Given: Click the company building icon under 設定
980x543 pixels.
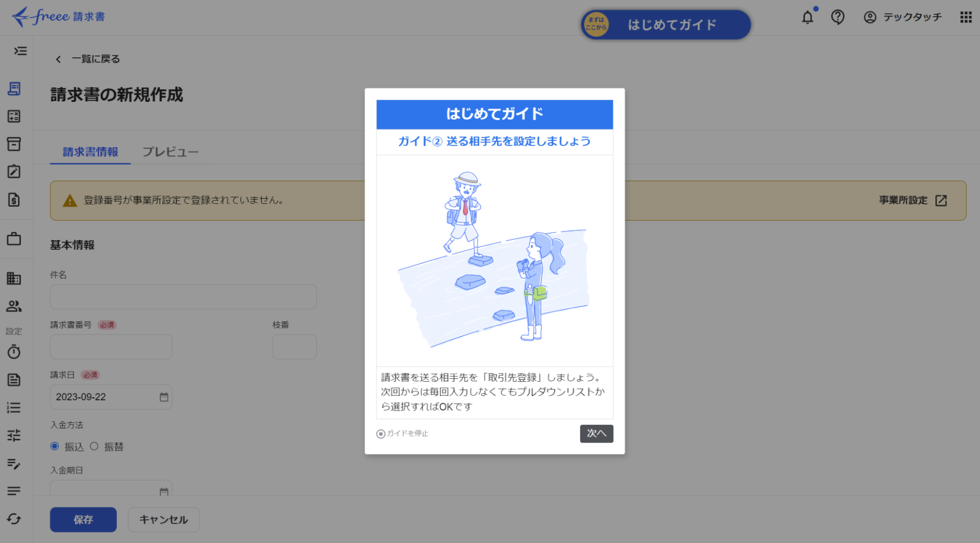Looking at the screenshot, I should coord(14,278).
